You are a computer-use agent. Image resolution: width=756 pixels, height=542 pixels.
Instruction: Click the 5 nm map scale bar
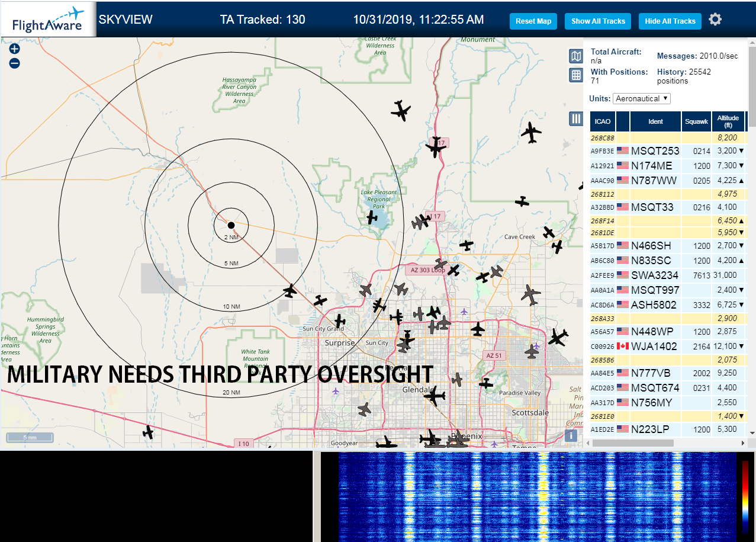tap(30, 438)
